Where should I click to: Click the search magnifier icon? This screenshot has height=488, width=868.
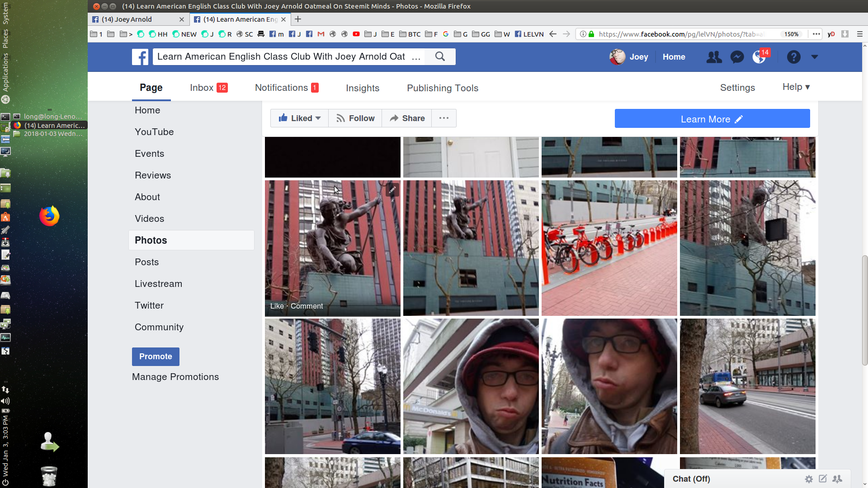point(440,56)
